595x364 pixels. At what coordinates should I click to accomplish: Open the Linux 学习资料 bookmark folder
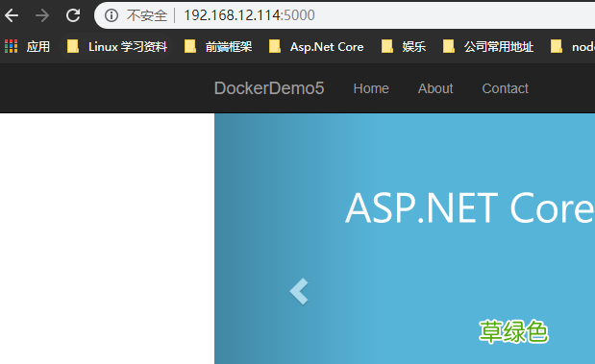click(117, 47)
